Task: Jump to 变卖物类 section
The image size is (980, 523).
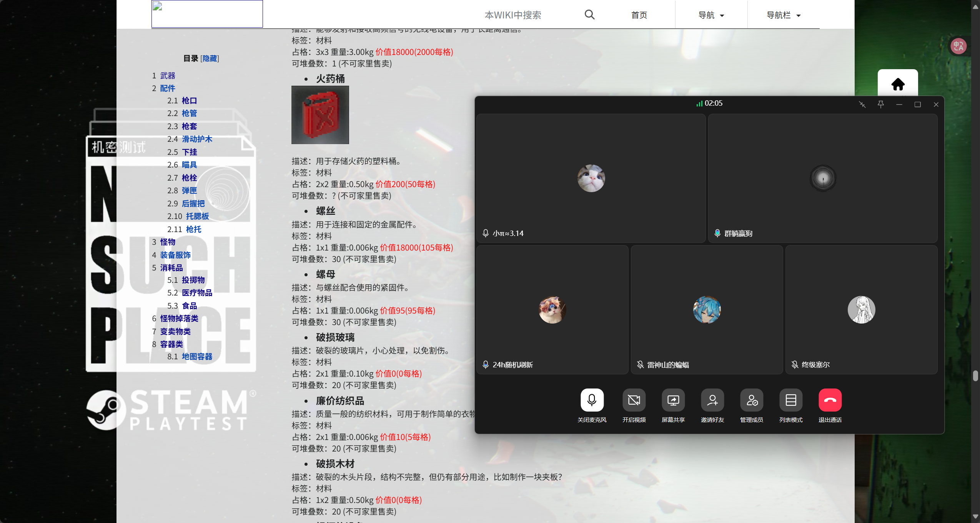Action: click(175, 332)
